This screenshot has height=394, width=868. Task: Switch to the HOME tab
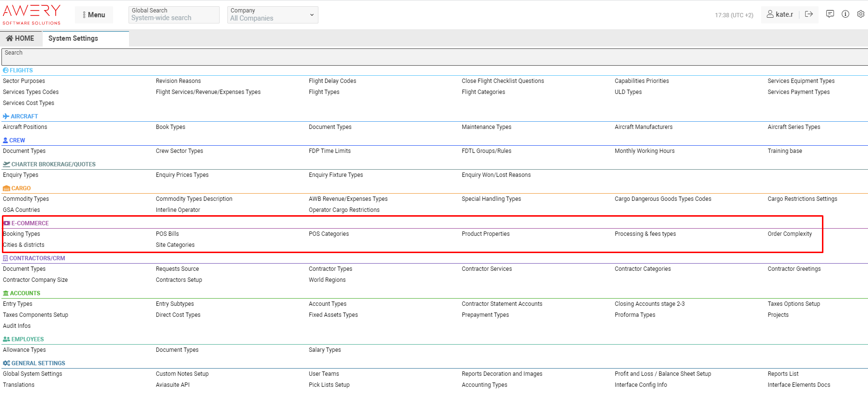pos(20,38)
